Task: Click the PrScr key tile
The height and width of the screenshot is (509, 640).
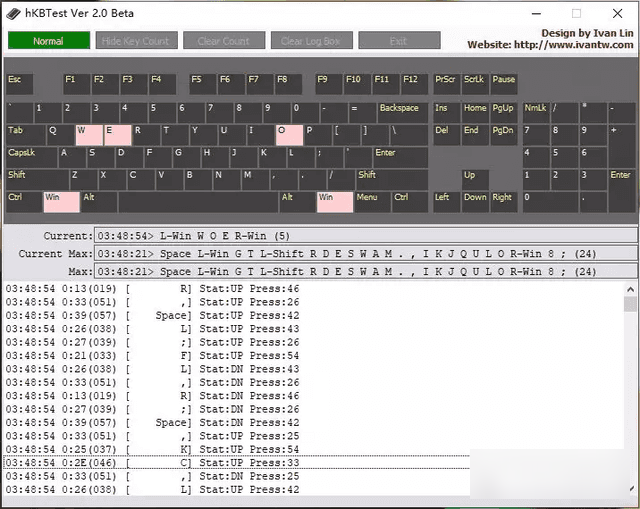Action: click(447, 84)
